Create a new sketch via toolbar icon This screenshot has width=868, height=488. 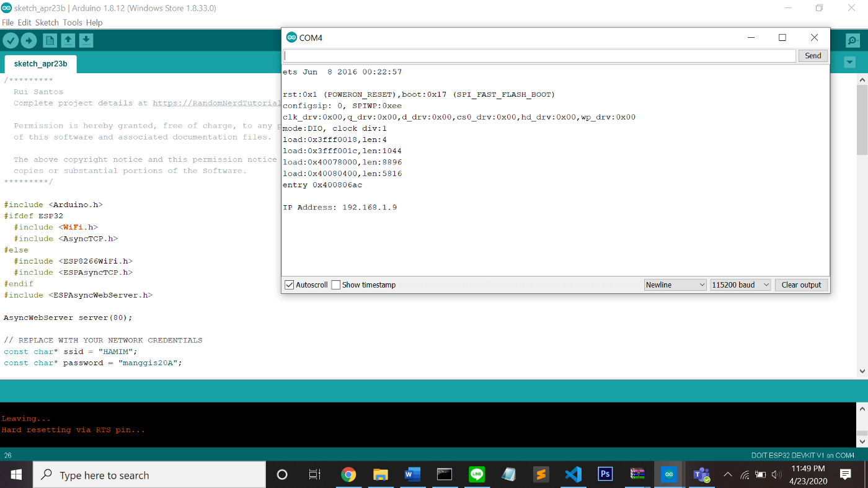pos(50,40)
